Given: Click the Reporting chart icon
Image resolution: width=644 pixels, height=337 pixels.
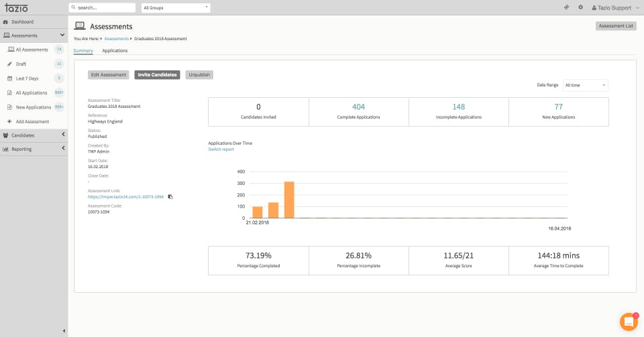Looking at the screenshot, I should pos(6,149).
